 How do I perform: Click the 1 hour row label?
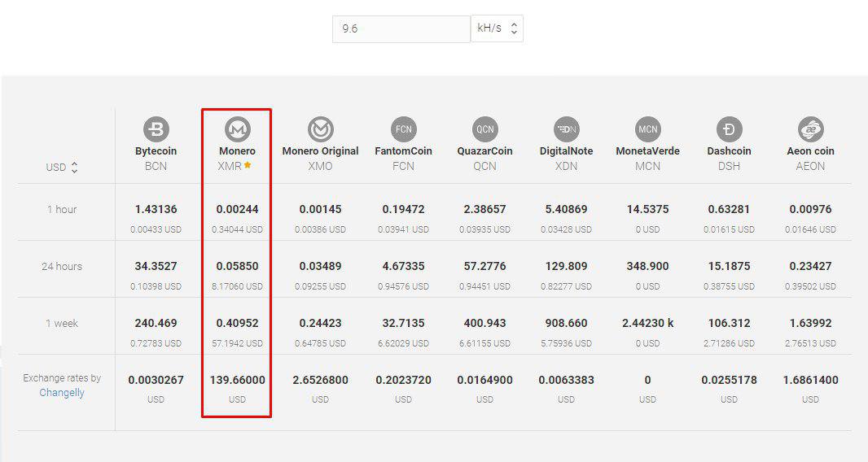click(61, 210)
